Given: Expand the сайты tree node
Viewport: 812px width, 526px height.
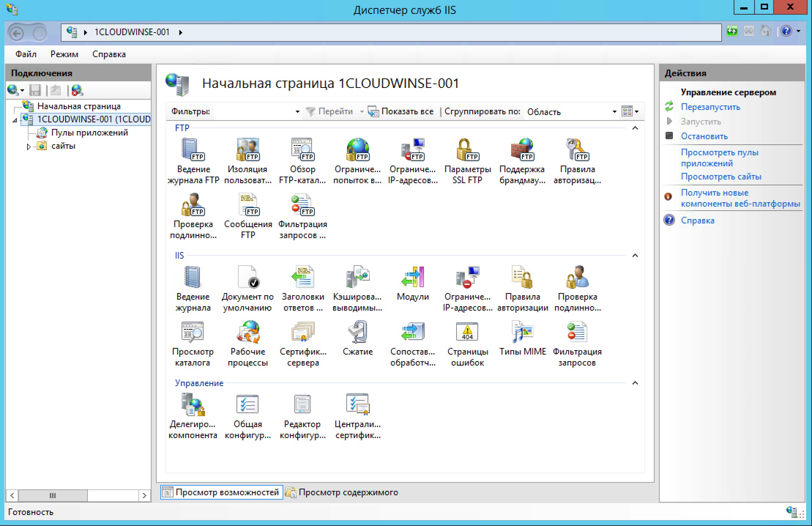Looking at the screenshot, I should point(29,147).
